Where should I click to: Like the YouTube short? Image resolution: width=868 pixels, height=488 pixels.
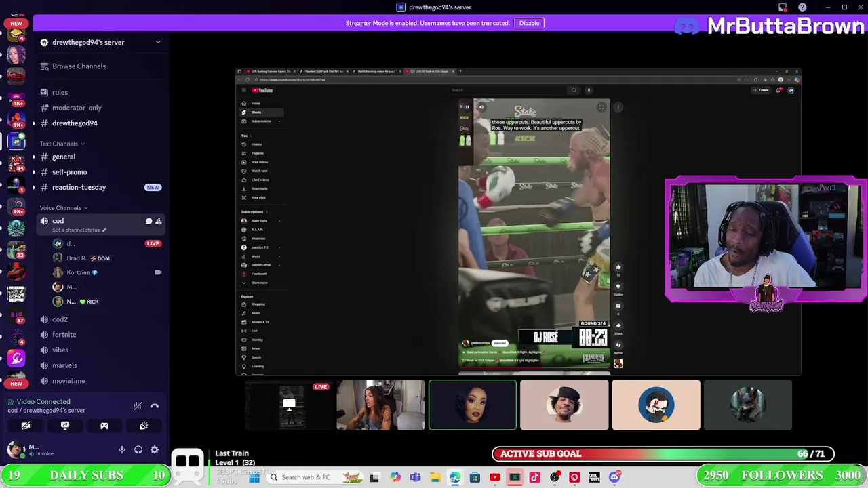pos(618,267)
